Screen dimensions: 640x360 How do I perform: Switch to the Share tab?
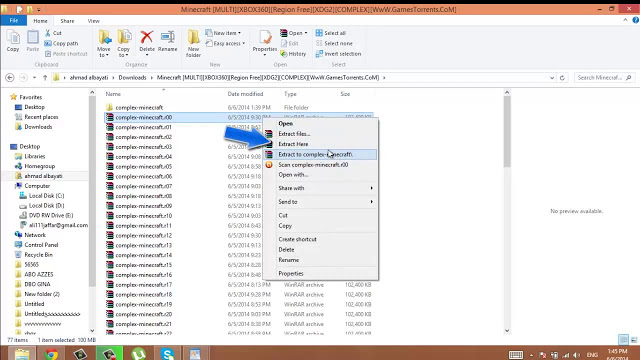67,21
